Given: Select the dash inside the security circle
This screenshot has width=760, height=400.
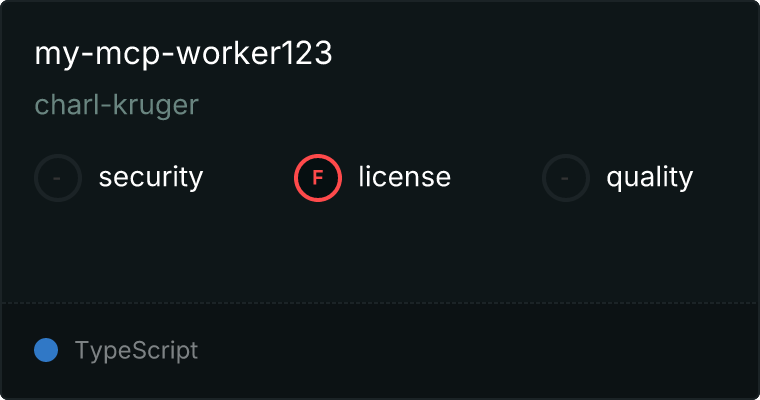Looking at the screenshot, I should click(57, 178).
